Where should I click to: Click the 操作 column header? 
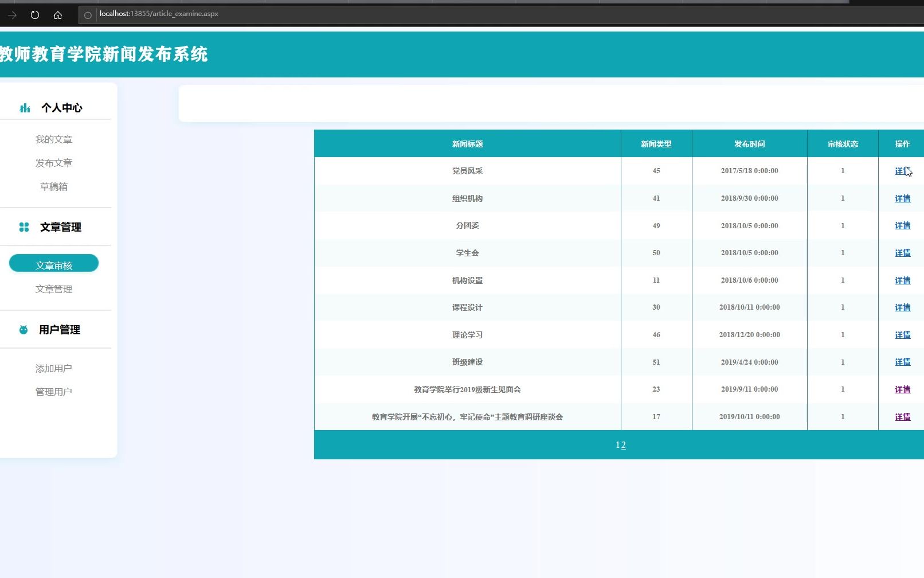point(902,144)
